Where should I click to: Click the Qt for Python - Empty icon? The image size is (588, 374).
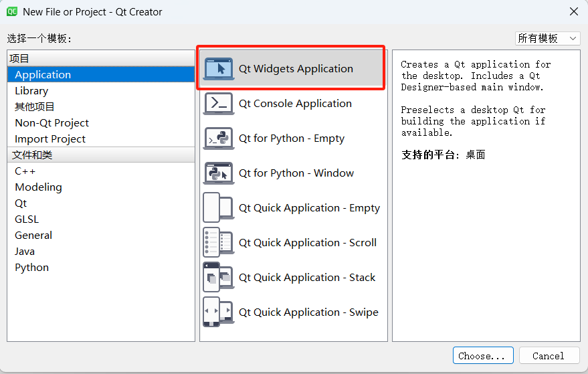(219, 138)
